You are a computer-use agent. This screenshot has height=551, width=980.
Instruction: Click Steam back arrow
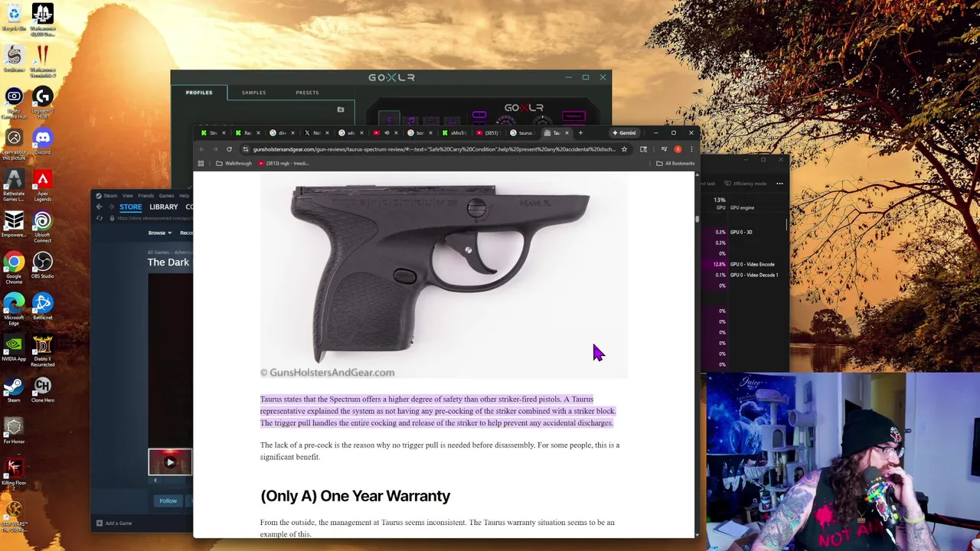point(99,207)
